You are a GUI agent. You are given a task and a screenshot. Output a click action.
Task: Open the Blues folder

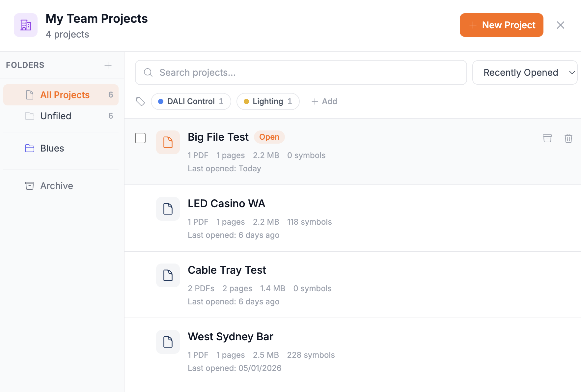pos(52,148)
